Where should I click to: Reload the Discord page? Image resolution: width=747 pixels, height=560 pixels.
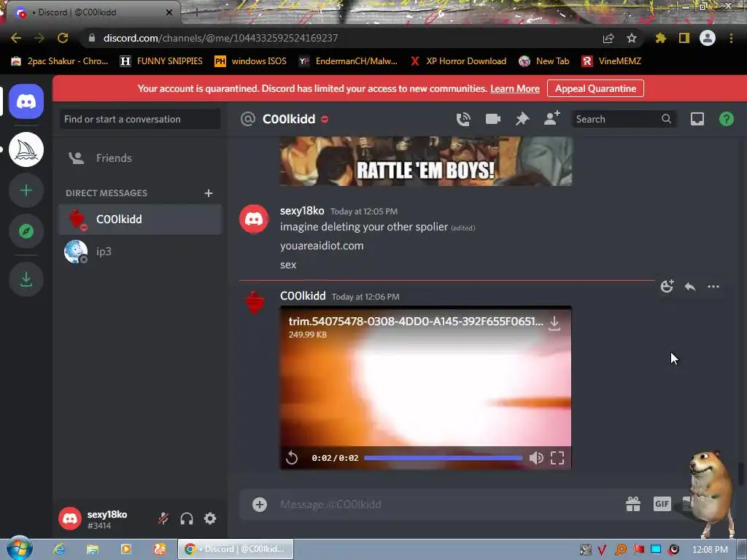point(63,38)
